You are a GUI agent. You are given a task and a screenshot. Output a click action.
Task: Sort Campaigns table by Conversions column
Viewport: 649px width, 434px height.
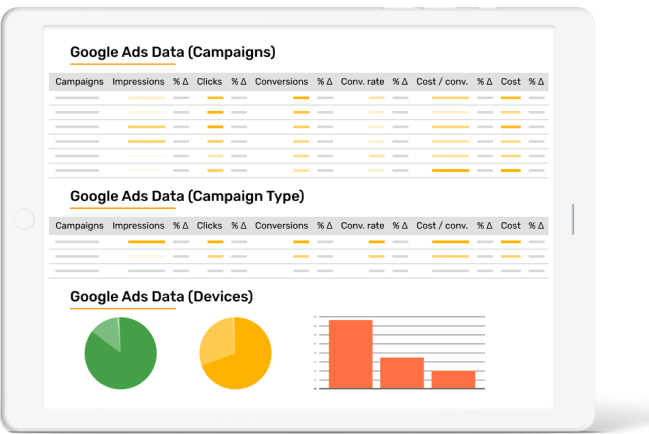click(x=281, y=82)
